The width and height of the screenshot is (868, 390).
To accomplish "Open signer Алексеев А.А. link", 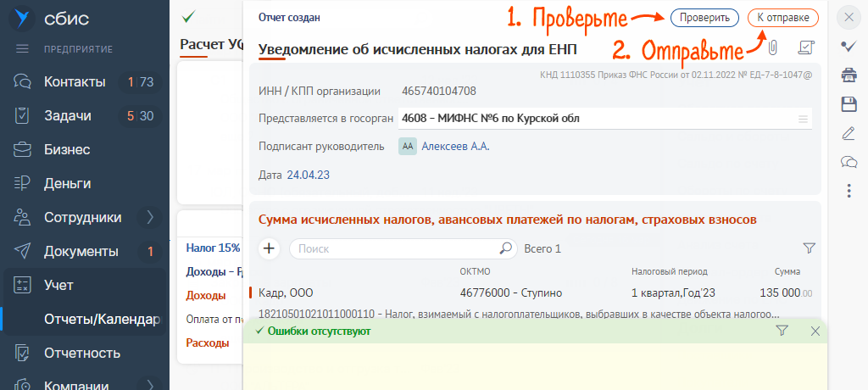I will tap(455, 147).
